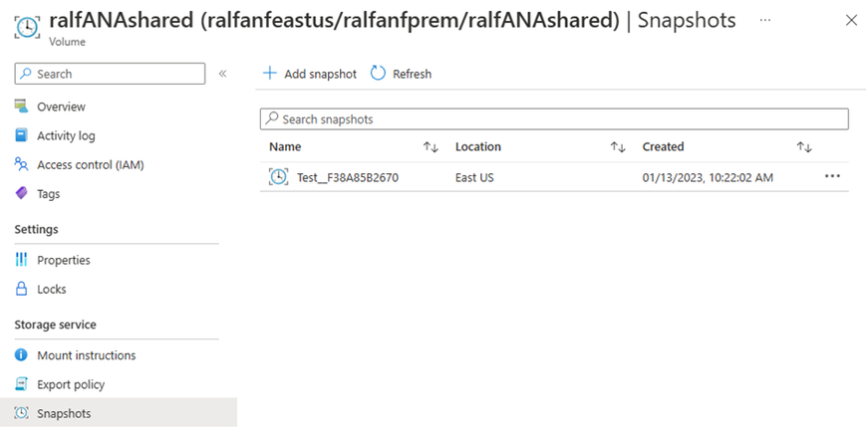Click the Export policy document icon
This screenshot has width=868, height=435.
pyautogui.click(x=22, y=384)
